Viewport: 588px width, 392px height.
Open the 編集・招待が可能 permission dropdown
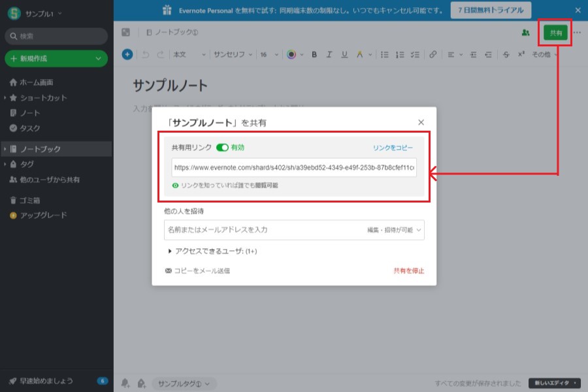click(394, 230)
